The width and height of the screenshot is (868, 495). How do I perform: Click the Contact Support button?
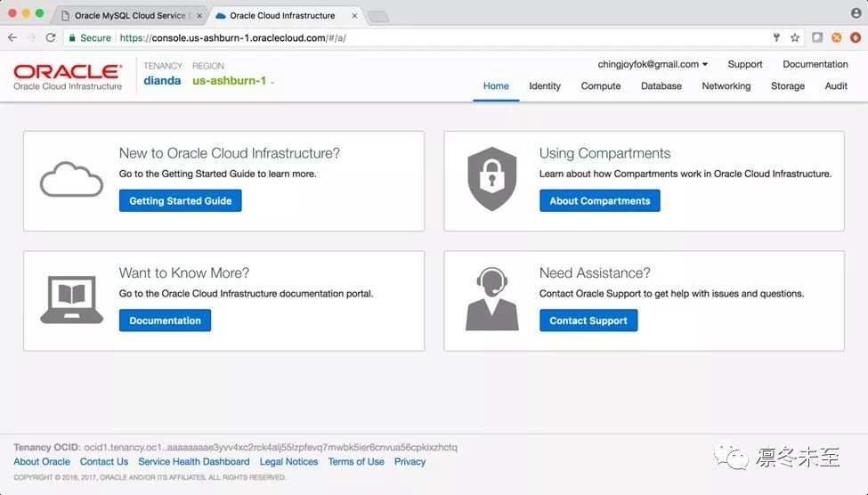pos(588,321)
